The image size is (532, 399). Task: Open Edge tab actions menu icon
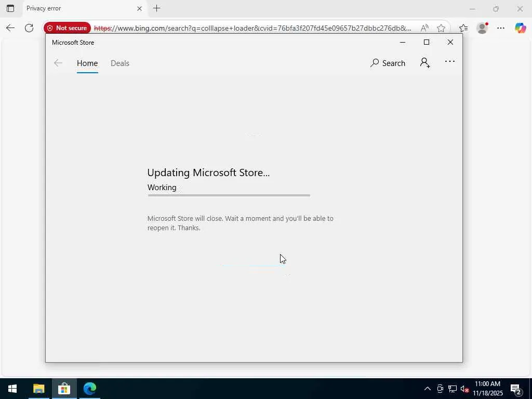point(10,8)
